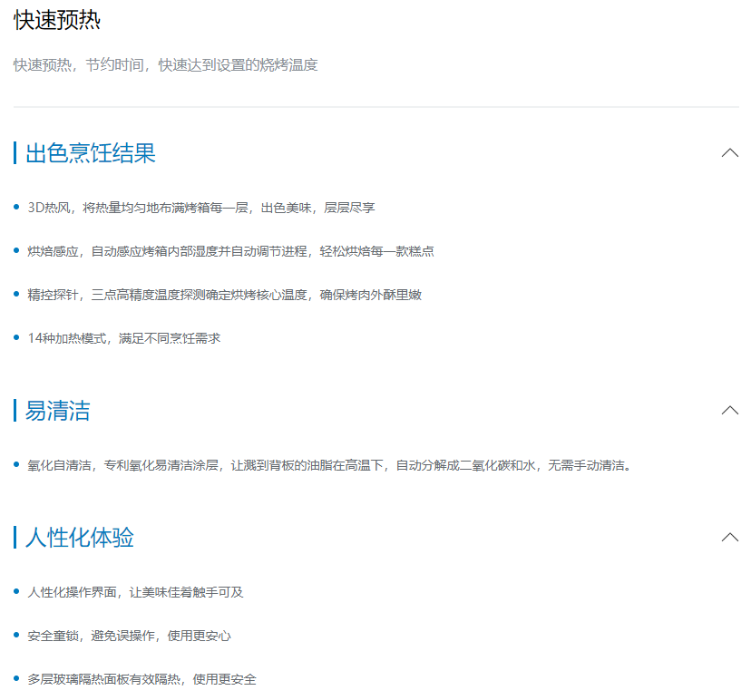Click the 快速预热 description about 节约时间
This screenshot has height=700, width=751.
pyautogui.click(x=166, y=65)
